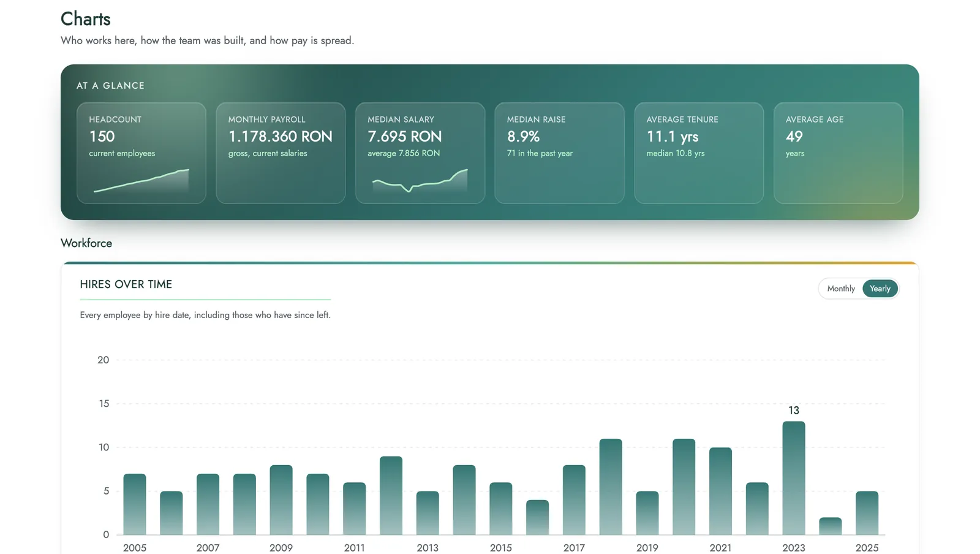Click the "gross, current salaries" caption

point(268,153)
